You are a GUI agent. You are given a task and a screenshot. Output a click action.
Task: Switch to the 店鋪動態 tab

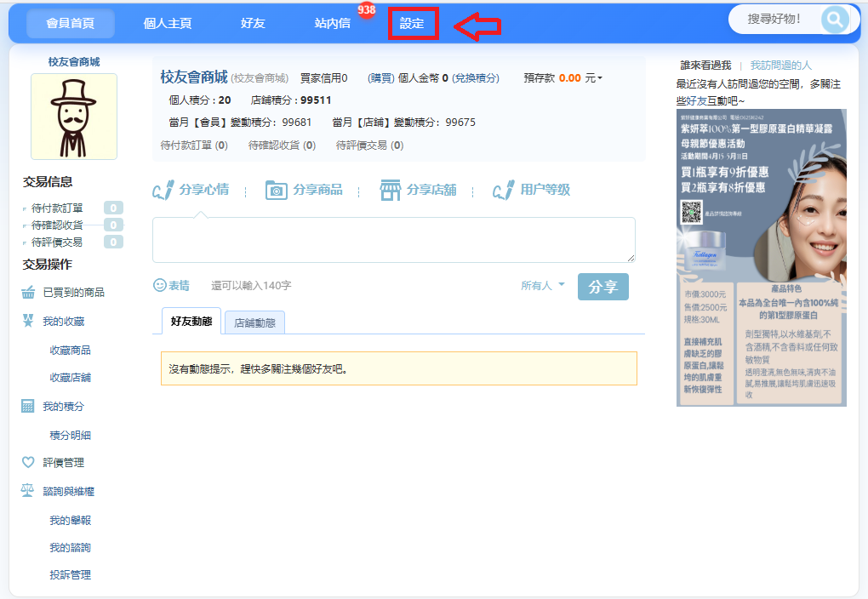tap(254, 322)
